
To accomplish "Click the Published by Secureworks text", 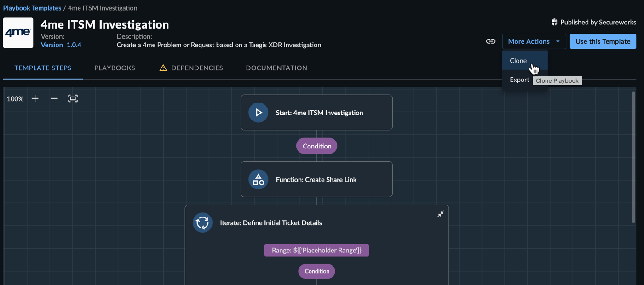I will tap(598, 22).
